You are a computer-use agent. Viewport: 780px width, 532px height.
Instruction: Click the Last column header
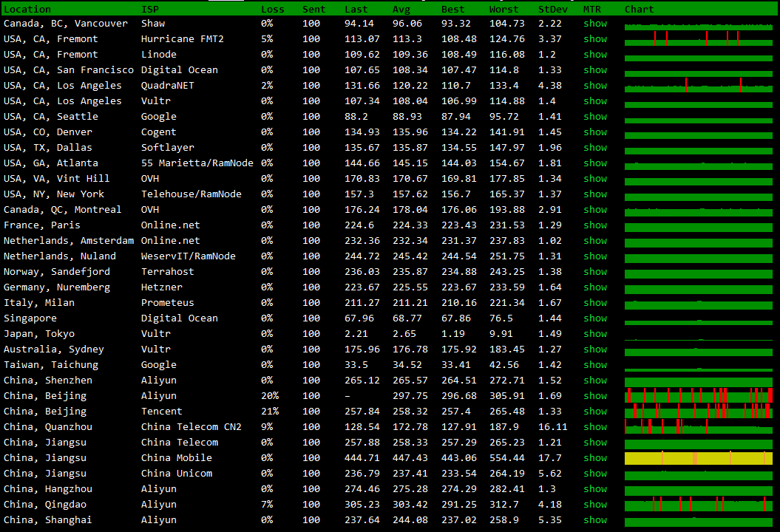(x=356, y=10)
